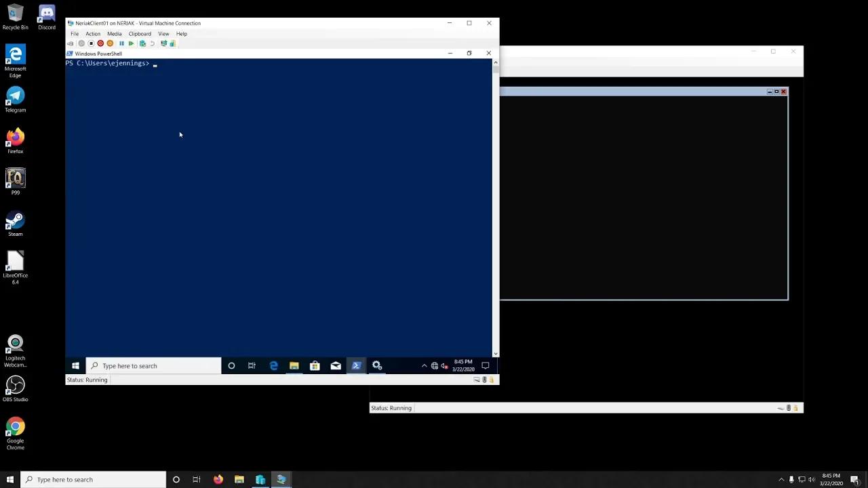This screenshot has height=488, width=868.
Task: Expand hidden icons in guest system tray
Action: 424,366
